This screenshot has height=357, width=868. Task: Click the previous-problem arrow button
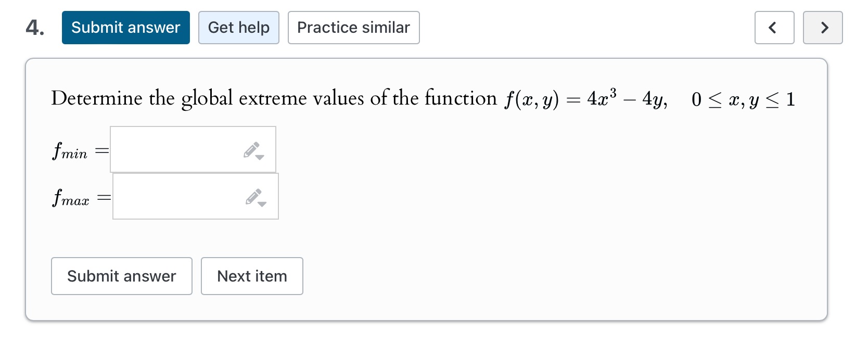tap(774, 28)
